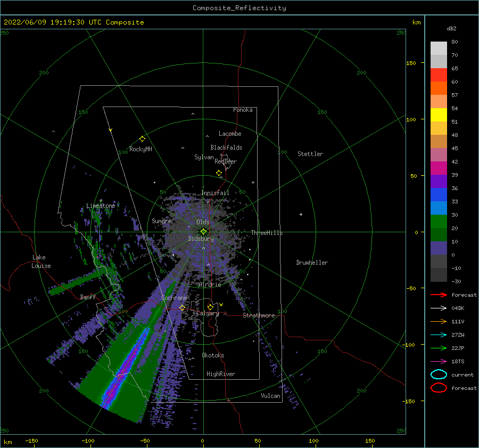Click the red forecast ellipse legend icon
The image size is (479, 448).
[x=439, y=388]
